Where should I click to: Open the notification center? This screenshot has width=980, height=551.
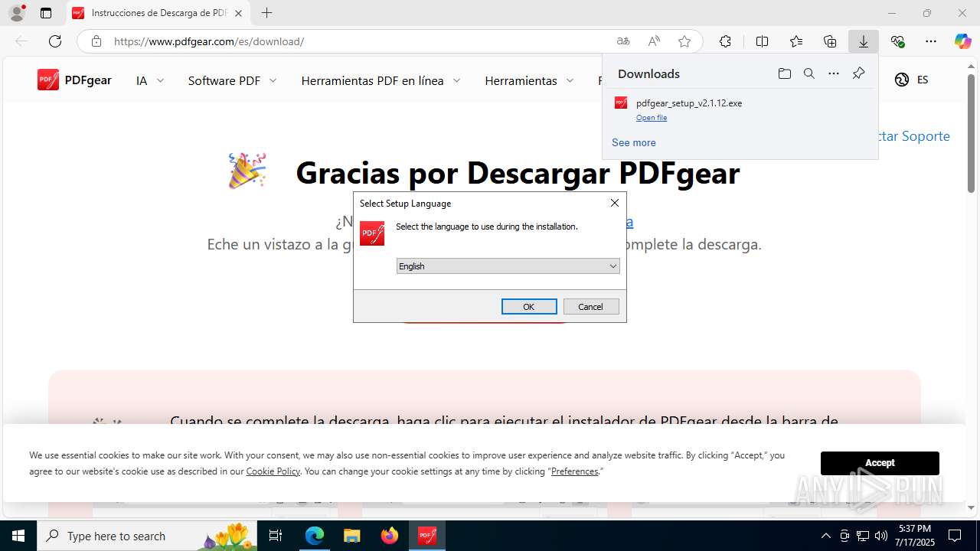point(955,536)
